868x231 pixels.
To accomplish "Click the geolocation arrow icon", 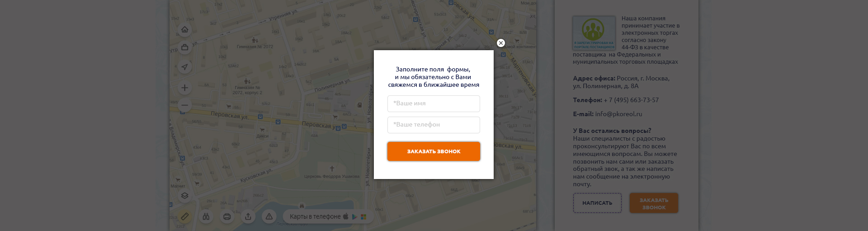I will [184, 67].
